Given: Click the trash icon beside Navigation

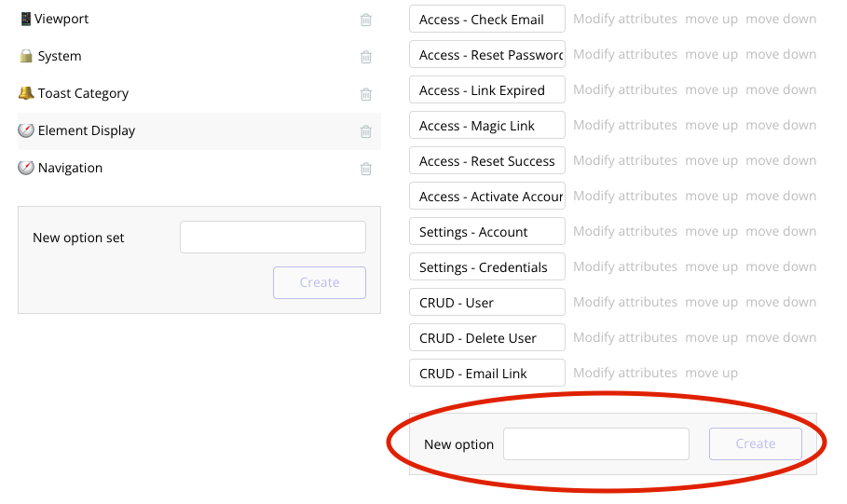Looking at the screenshot, I should pos(366,169).
